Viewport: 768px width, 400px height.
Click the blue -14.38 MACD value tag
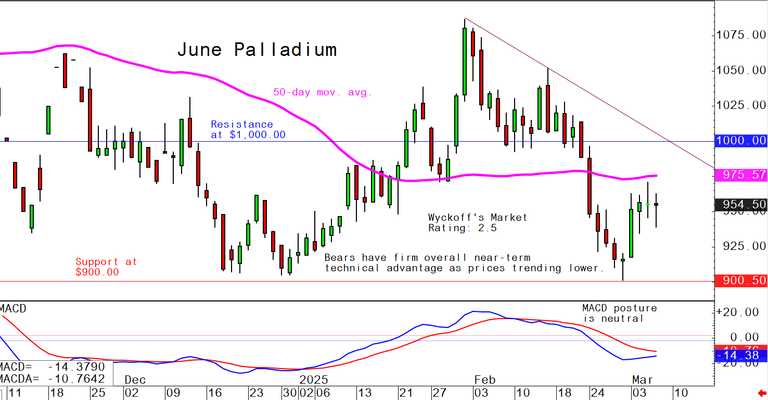(x=741, y=355)
